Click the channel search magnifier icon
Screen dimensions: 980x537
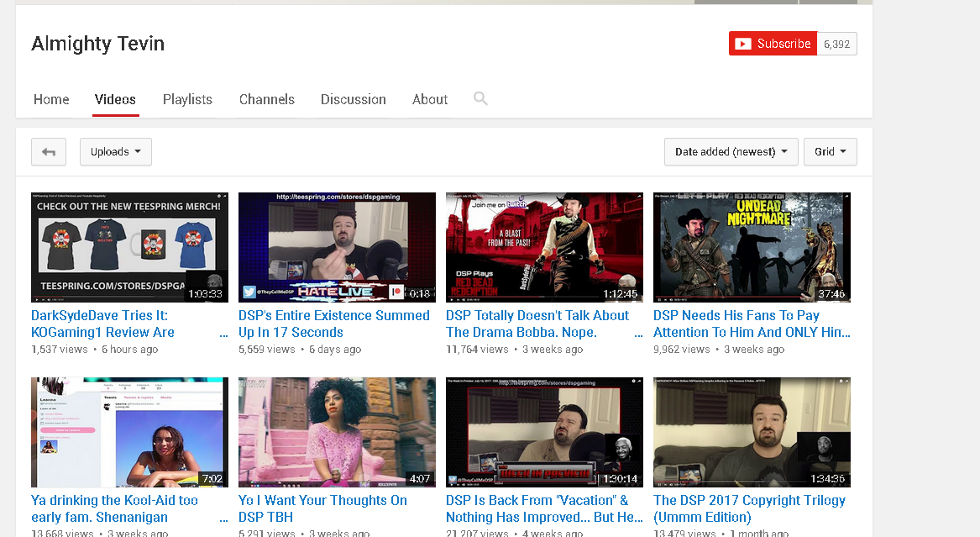[x=480, y=98]
